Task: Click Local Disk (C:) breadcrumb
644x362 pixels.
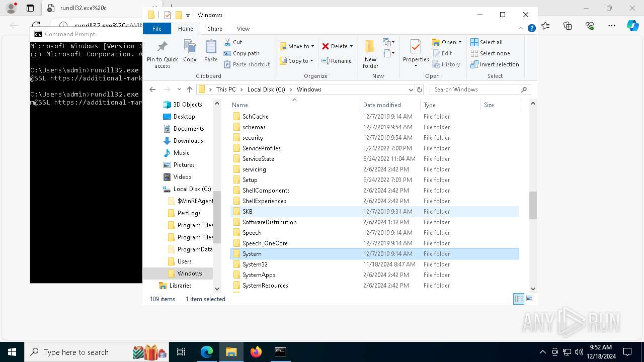Action: (266, 89)
